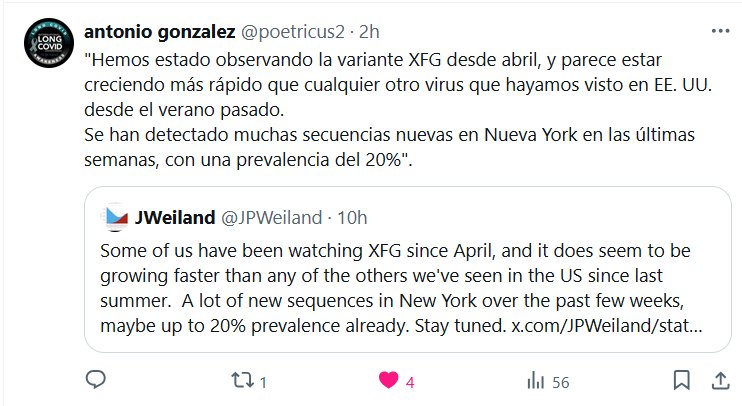742x406 pixels.
Task: Reply to antonio gonzalez's tweet
Action: click(97, 380)
